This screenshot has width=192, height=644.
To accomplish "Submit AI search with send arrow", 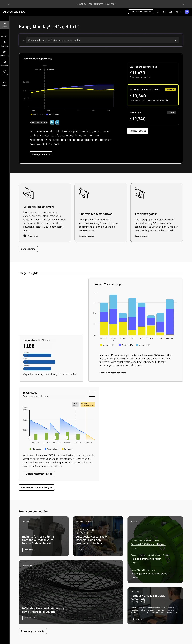I will 175,40.
